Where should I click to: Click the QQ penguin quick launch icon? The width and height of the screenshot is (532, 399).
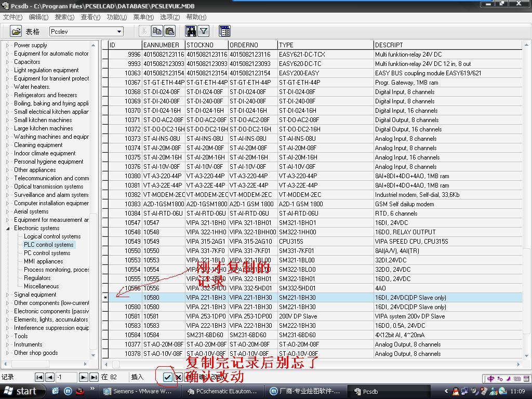pos(80,391)
